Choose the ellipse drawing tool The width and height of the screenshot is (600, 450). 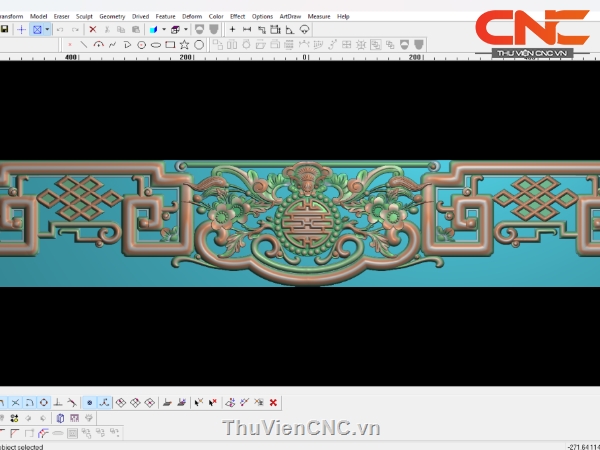coord(155,45)
